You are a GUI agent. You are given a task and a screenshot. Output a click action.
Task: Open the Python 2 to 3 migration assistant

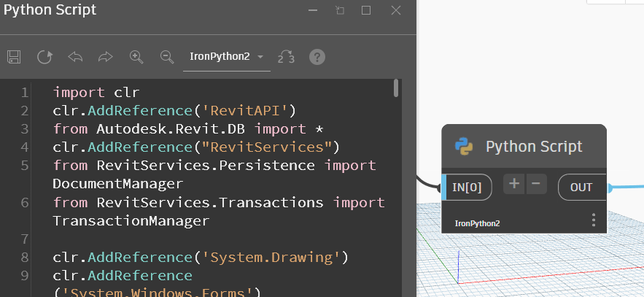287,57
